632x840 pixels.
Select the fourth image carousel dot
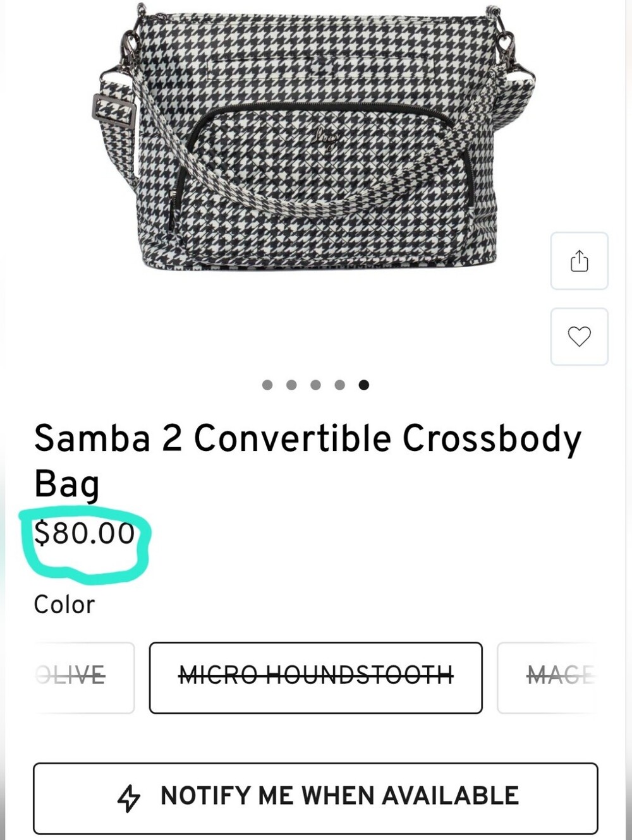(x=339, y=385)
